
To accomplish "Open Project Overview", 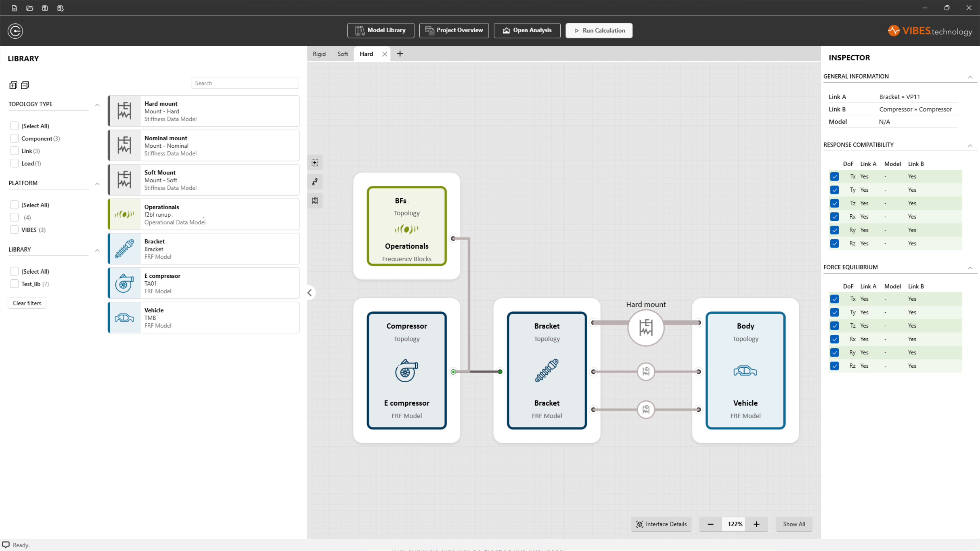I will [454, 30].
